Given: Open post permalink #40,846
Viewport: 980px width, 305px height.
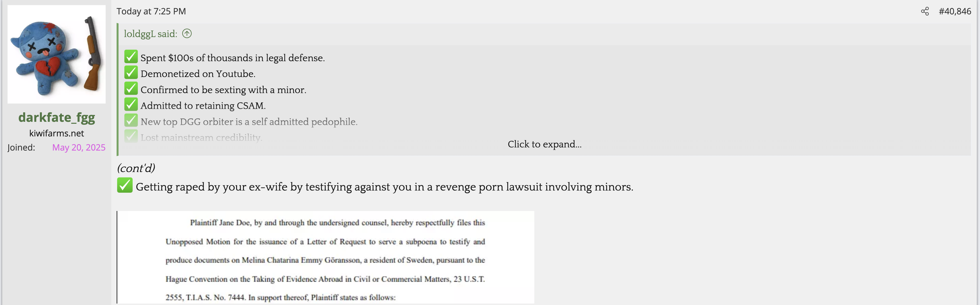Looking at the screenshot, I should point(955,11).
